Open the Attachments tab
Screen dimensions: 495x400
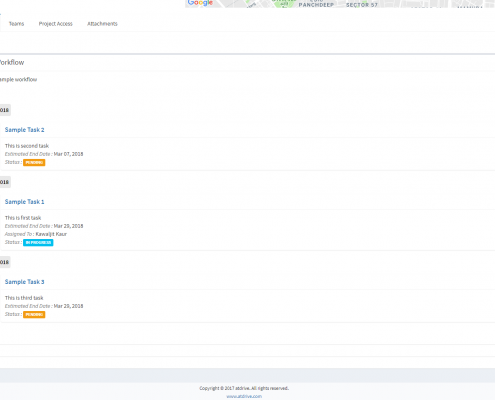102,24
